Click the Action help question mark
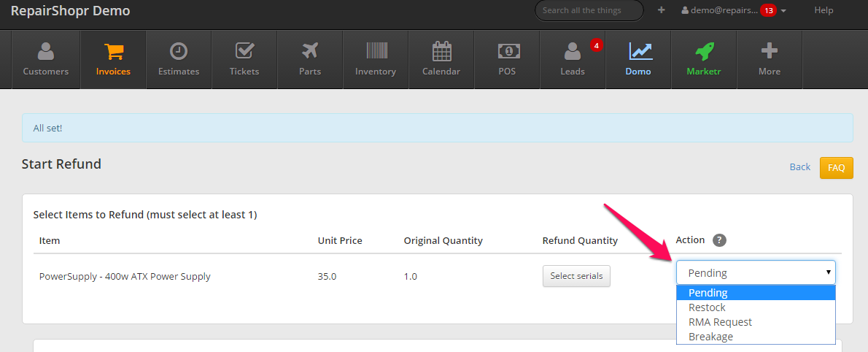This screenshot has height=352, width=868. 719,240
